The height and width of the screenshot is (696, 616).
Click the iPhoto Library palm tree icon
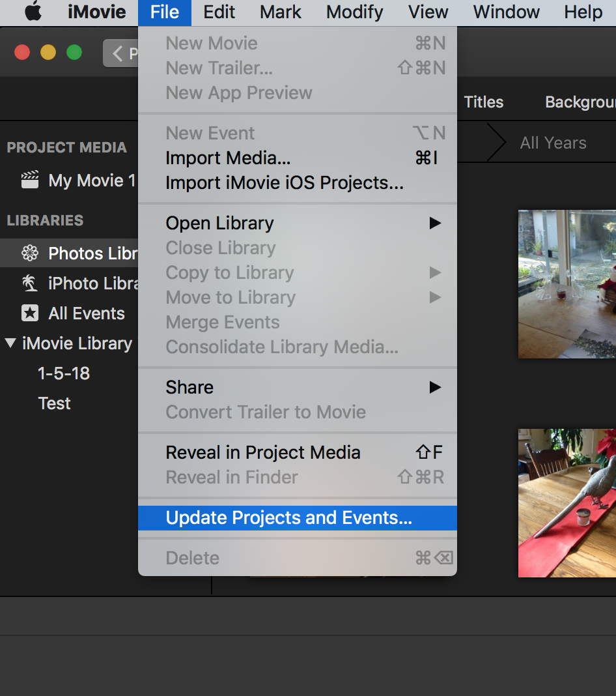[29, 283]
